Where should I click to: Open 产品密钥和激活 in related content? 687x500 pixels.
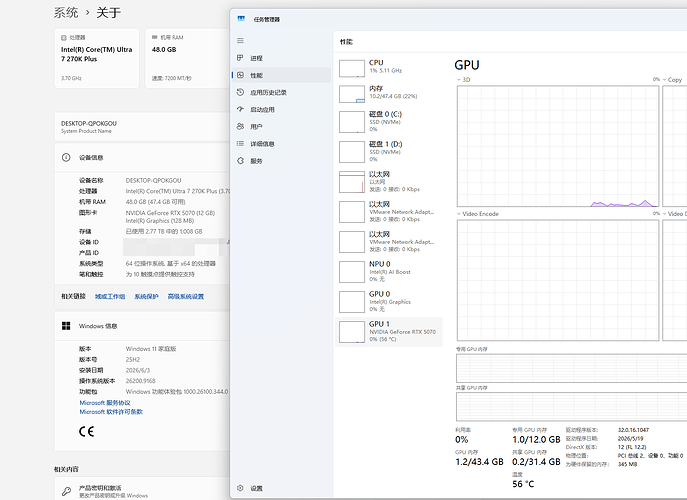[x=142, y=489]
